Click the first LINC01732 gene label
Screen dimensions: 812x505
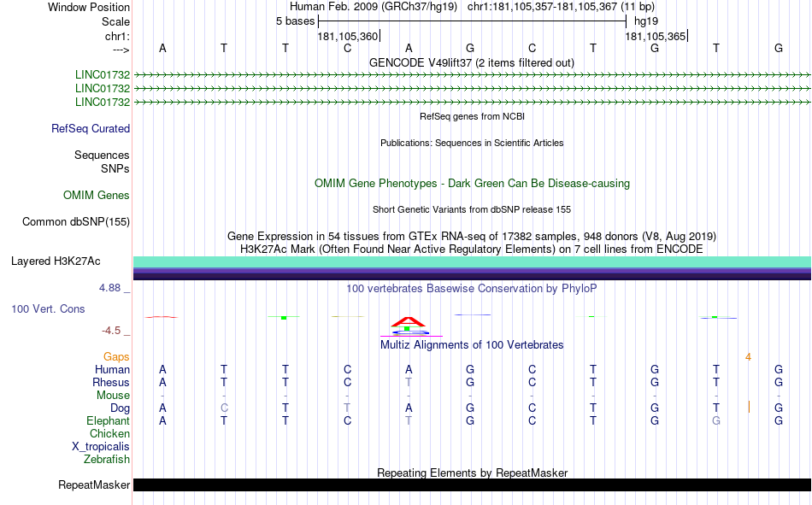point(103,74)
